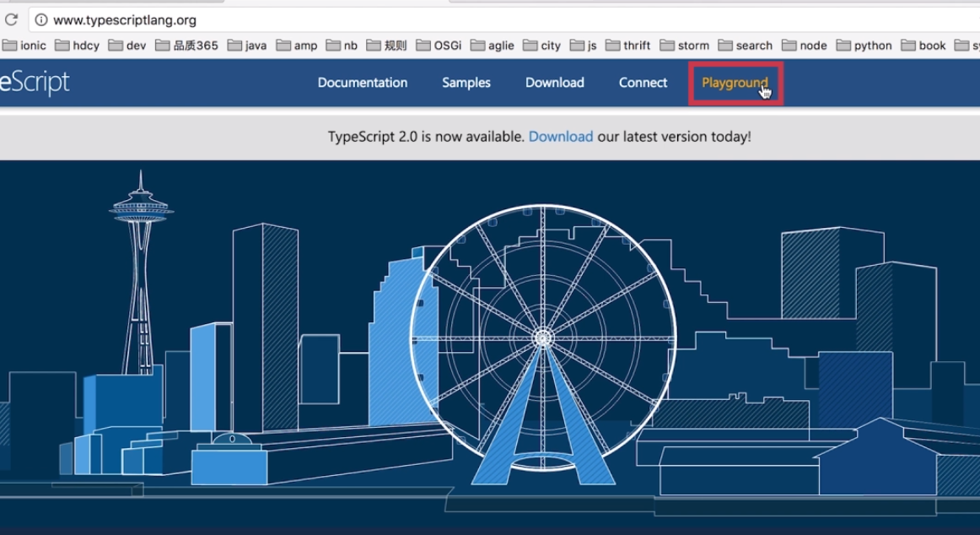Open the city bookmarks folder
The width and height of the screenshot is (980, 535).
(542, 46)
